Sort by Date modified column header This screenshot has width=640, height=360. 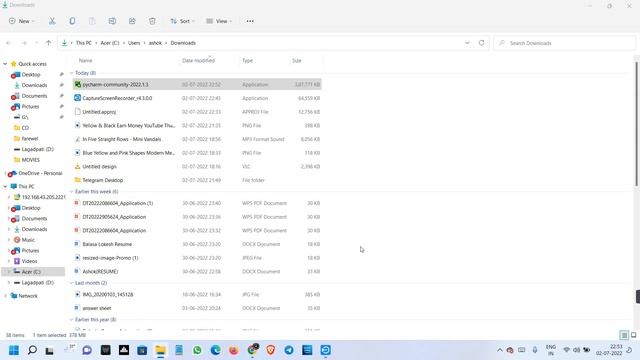198,60
